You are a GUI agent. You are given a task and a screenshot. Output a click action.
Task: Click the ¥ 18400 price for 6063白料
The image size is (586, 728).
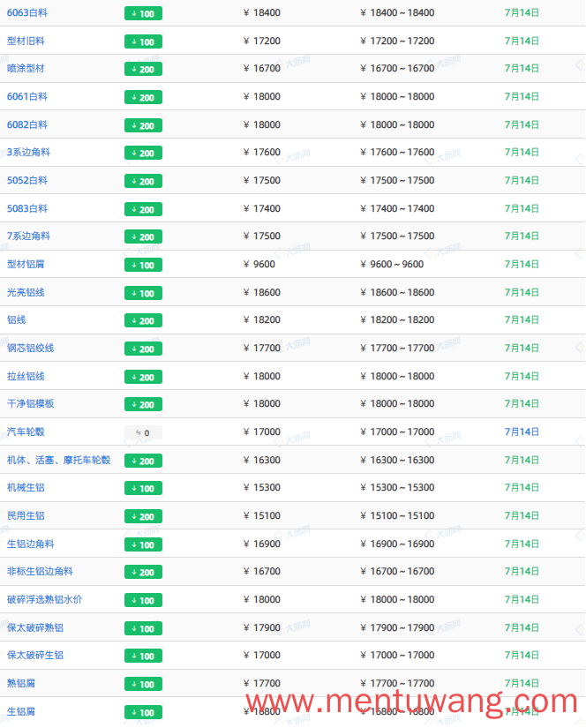pos(262,13)
